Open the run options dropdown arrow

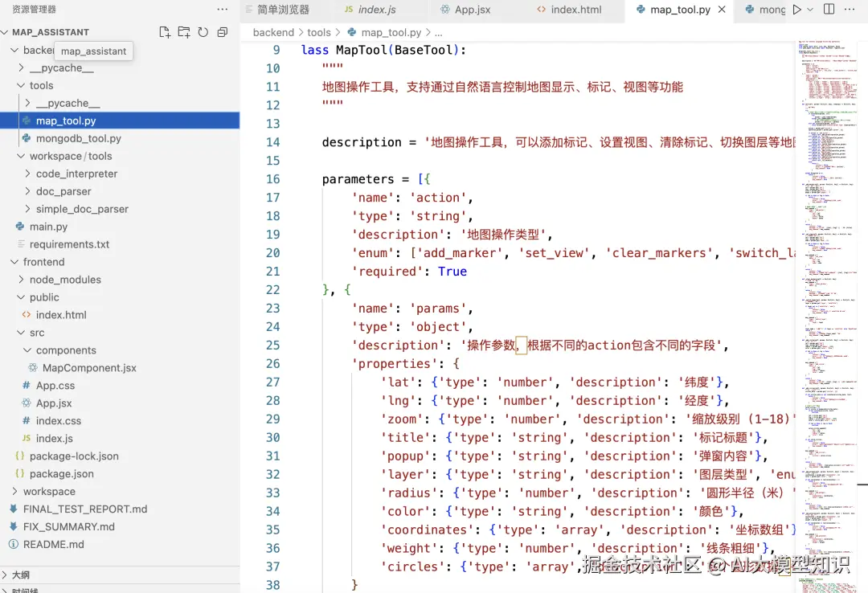click(810, 10)
